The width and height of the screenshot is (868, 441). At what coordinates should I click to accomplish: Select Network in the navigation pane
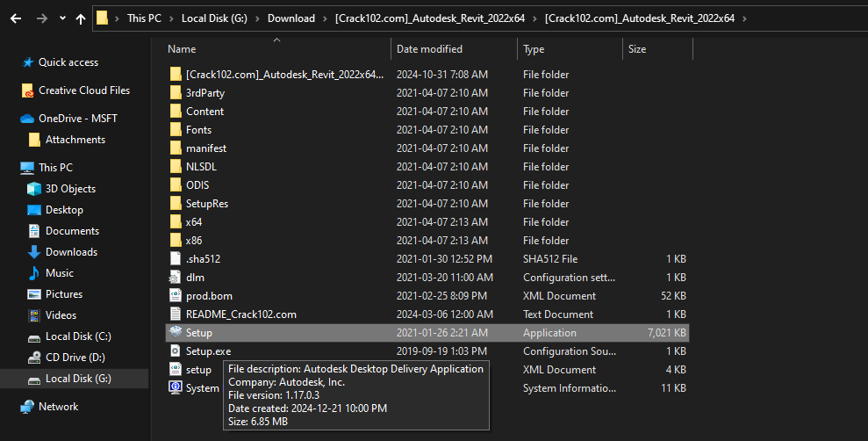[58, 407]
